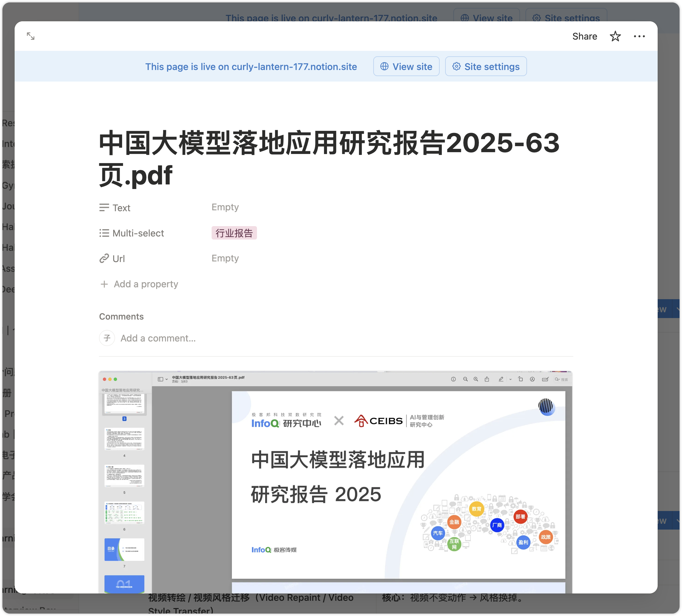Focus the Add a comment field

click(x=158, y=338)
